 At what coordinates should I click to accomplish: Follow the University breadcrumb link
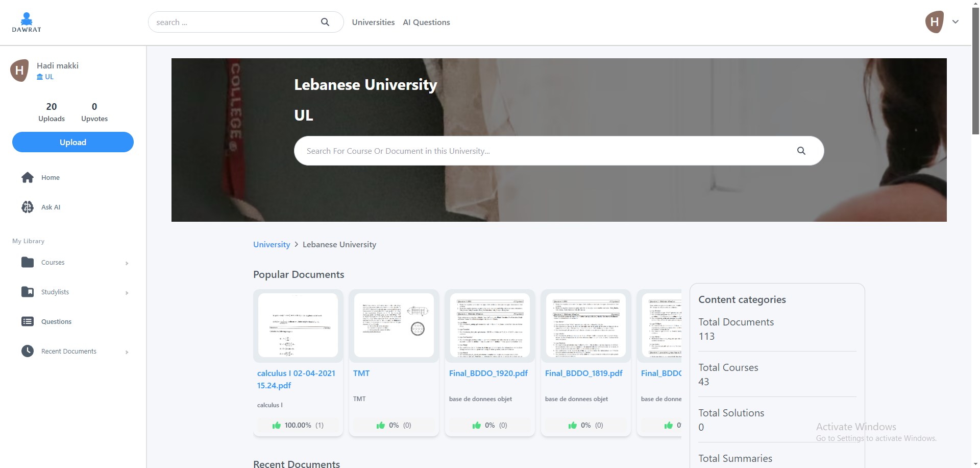pos(272,245)
